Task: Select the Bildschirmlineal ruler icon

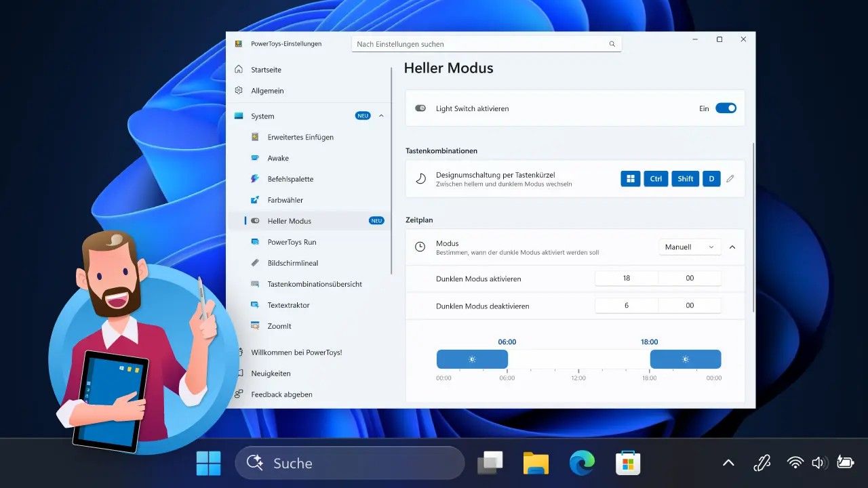Action: click(255, 263)
